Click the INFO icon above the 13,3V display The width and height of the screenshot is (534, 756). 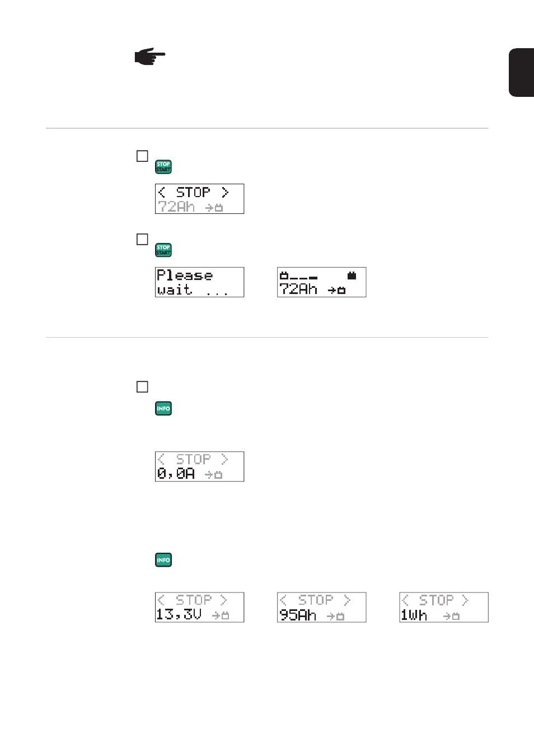pyautogui.click(x=163, y=560)
